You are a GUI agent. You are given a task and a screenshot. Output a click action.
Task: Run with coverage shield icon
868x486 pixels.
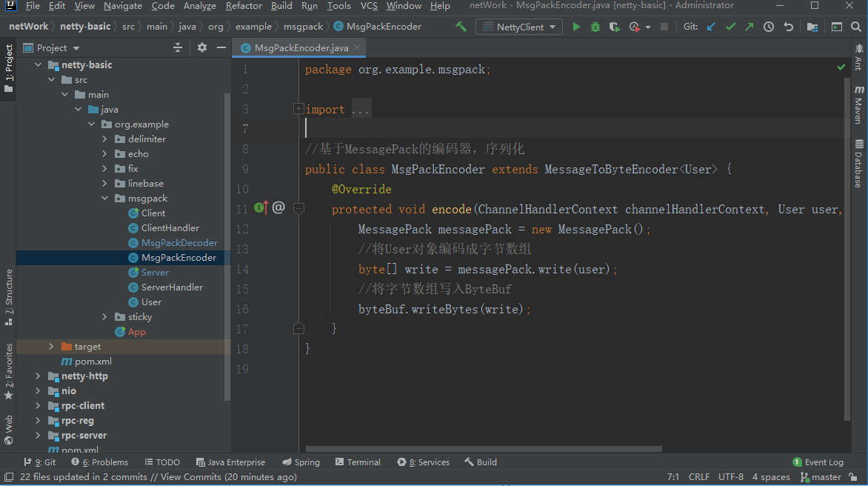click(x=614, y=27)
